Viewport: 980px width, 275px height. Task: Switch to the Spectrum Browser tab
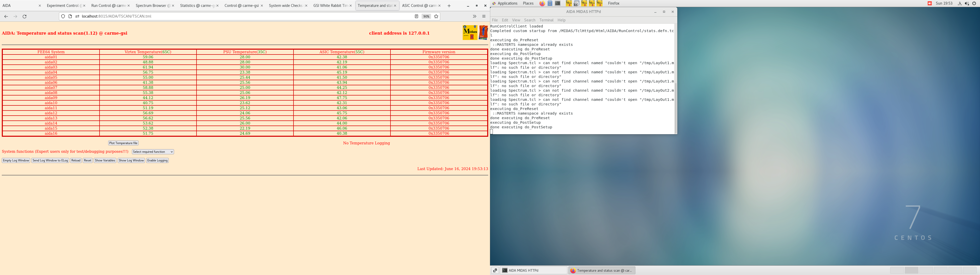pos(152,6)
